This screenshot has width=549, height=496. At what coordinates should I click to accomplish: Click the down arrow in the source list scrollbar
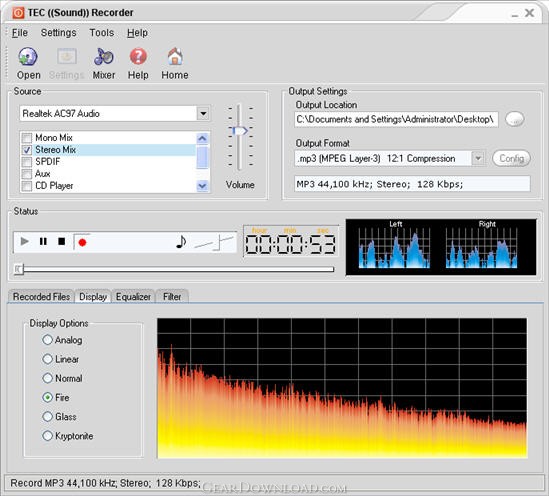click(x=202, y=186)
